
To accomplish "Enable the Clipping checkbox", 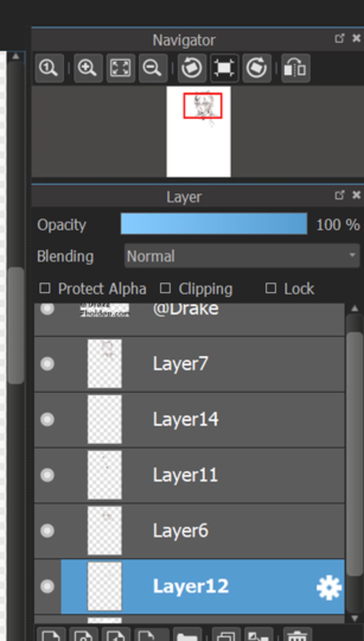I will 165,288.
